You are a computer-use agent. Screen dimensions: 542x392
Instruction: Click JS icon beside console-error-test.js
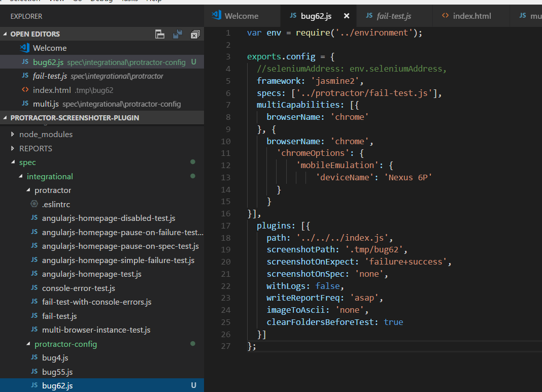point(34,287)
